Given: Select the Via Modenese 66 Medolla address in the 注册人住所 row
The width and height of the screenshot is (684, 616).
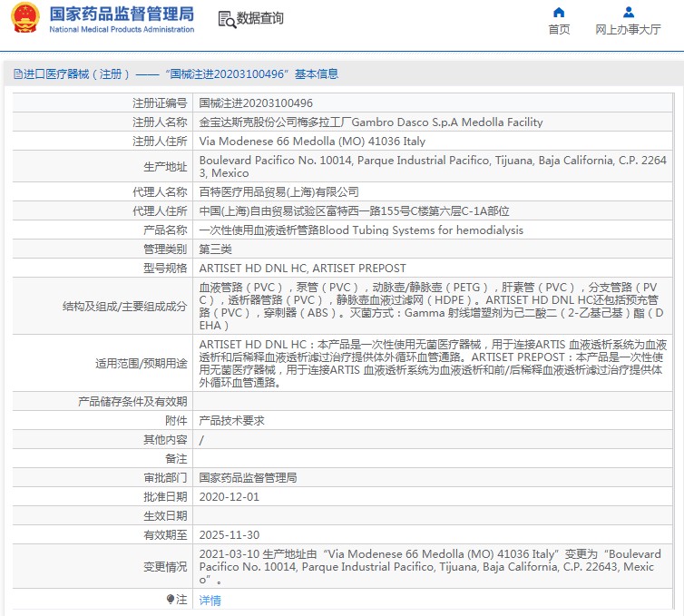Looking at the screenshot, I should [x=312, y=142].
